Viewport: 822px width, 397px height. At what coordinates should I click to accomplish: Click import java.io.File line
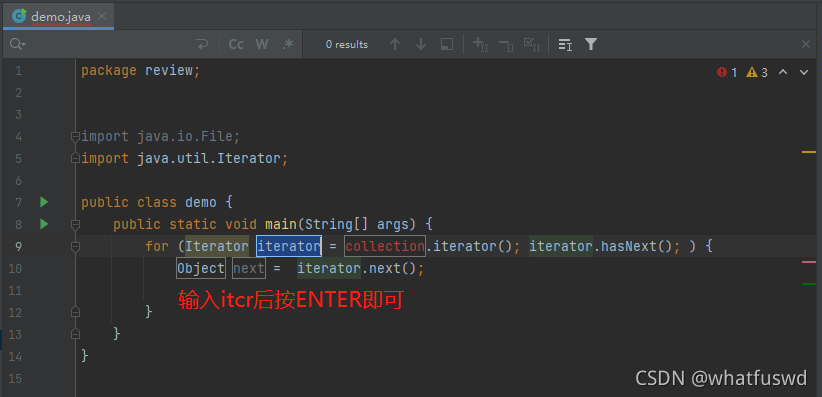tap(160, 137)
